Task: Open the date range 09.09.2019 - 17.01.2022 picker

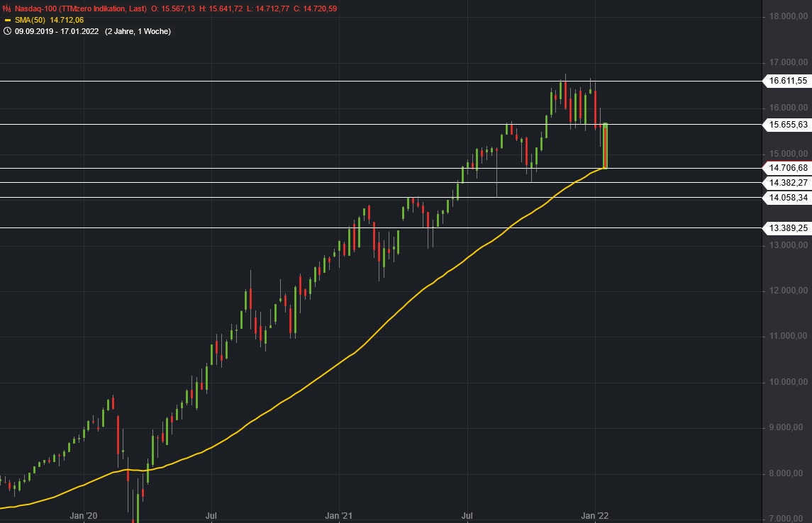Action: 57,30
